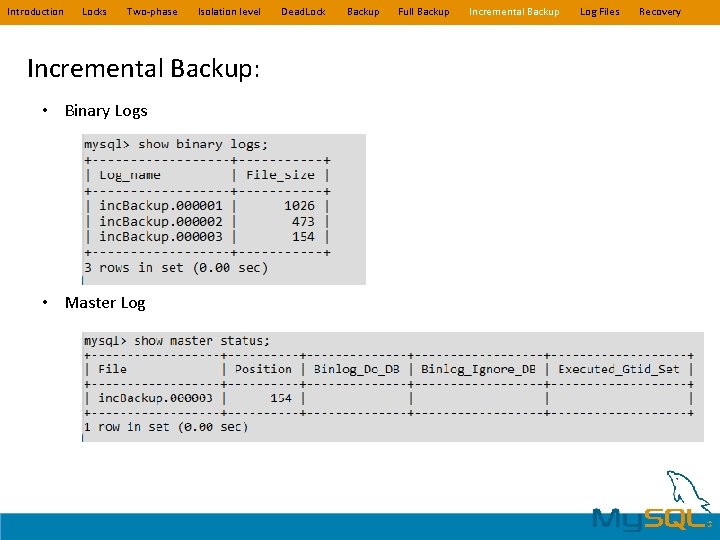Select the Binary Logs bullet text
The image size is (720, 540).
[106, 111]
